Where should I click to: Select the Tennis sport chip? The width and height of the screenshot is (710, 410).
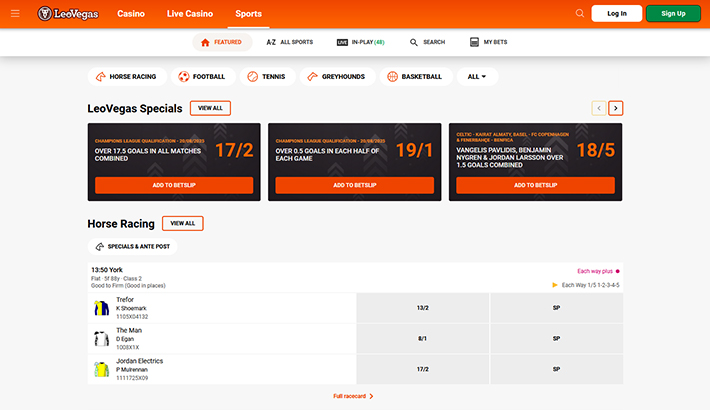(x=266, y=76)
